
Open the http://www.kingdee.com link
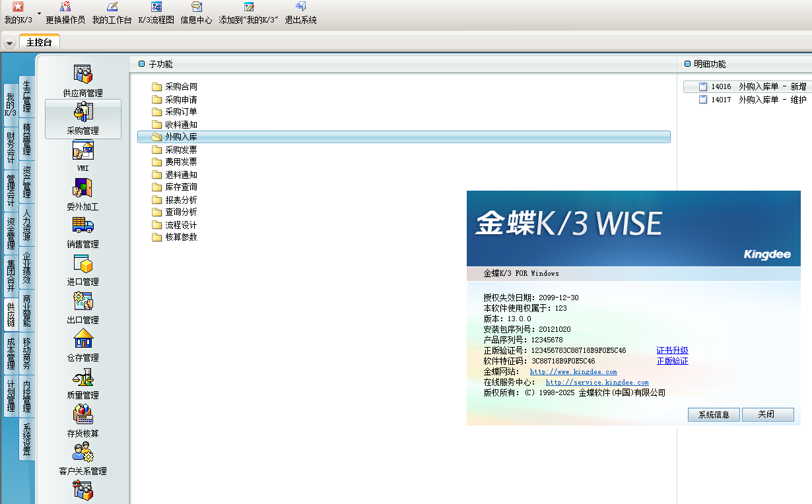tap(573, 372)
